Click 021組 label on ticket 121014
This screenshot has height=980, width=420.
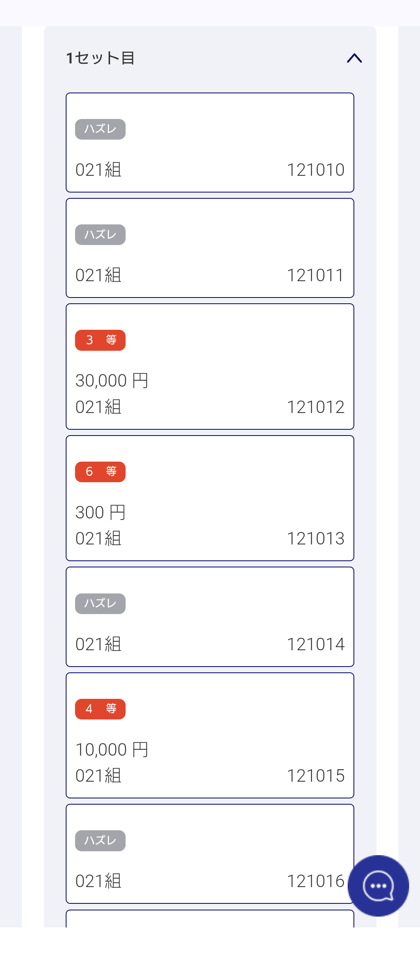click(98, 644)
